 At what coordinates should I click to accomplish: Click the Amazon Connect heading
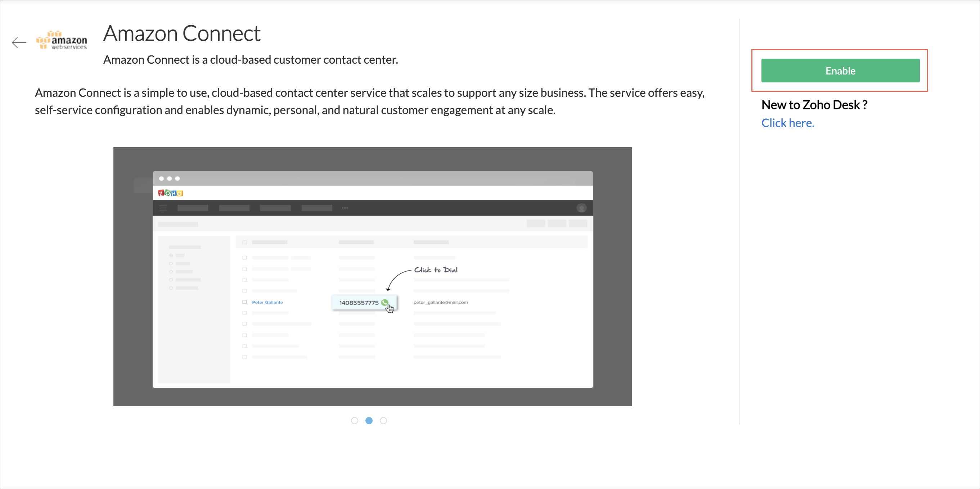181,33
